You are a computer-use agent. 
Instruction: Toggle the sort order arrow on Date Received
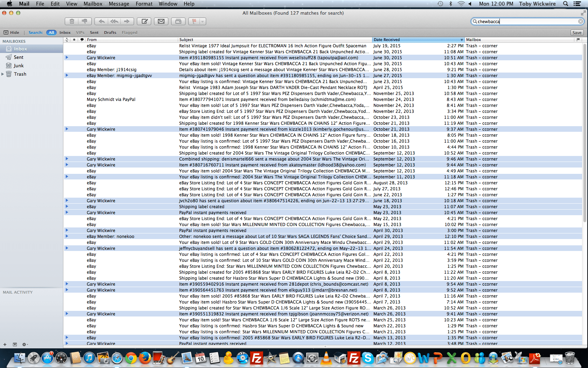pos(462,40)
